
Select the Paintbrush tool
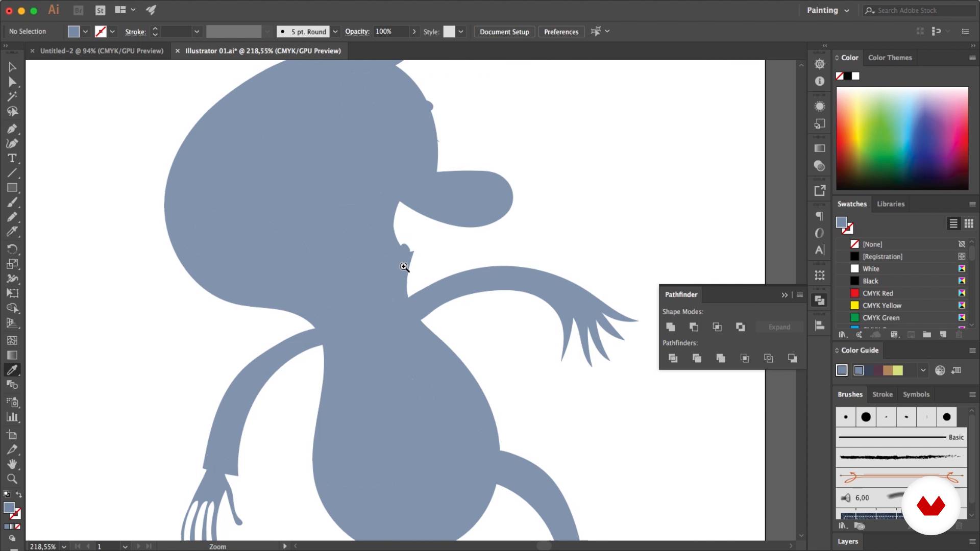(x=12, y=203)
